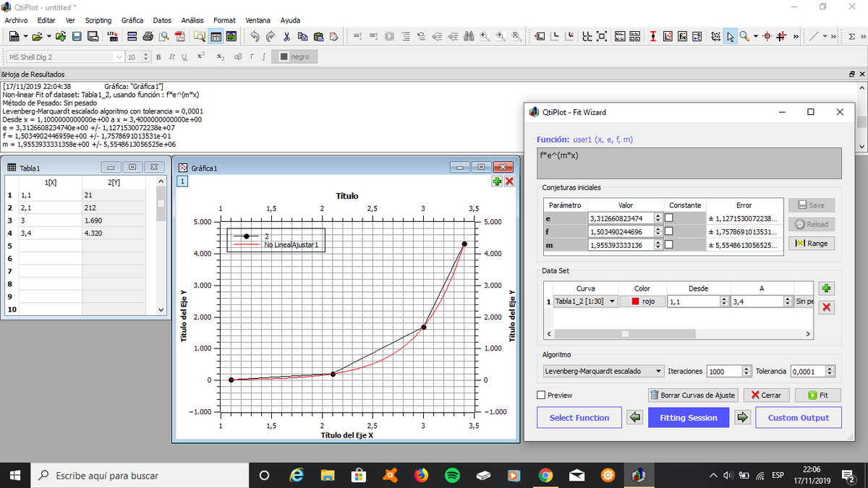868x488 pixels.
Task: Click the negro text color button
Action: (294, 56)
